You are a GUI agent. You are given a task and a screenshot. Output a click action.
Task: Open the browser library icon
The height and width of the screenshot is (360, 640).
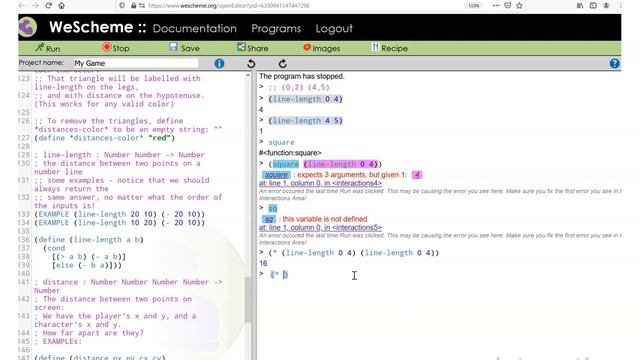[580, 6]
